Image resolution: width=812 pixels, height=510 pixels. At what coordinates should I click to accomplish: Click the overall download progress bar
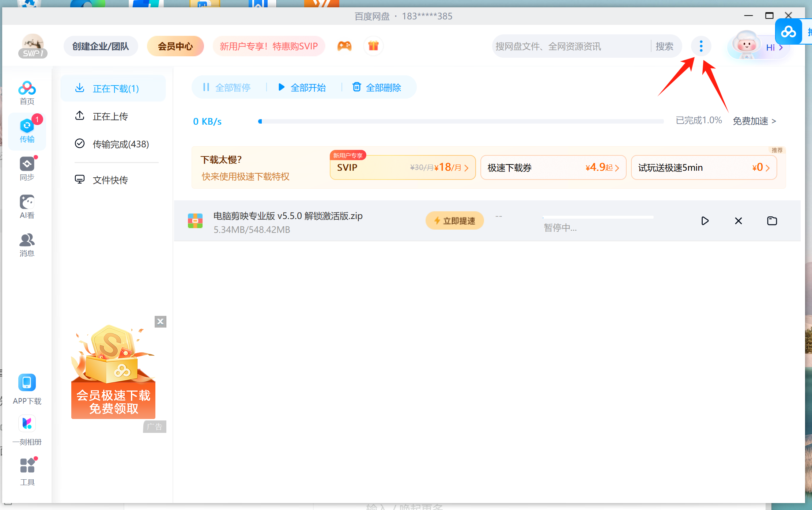coord(461,121)
